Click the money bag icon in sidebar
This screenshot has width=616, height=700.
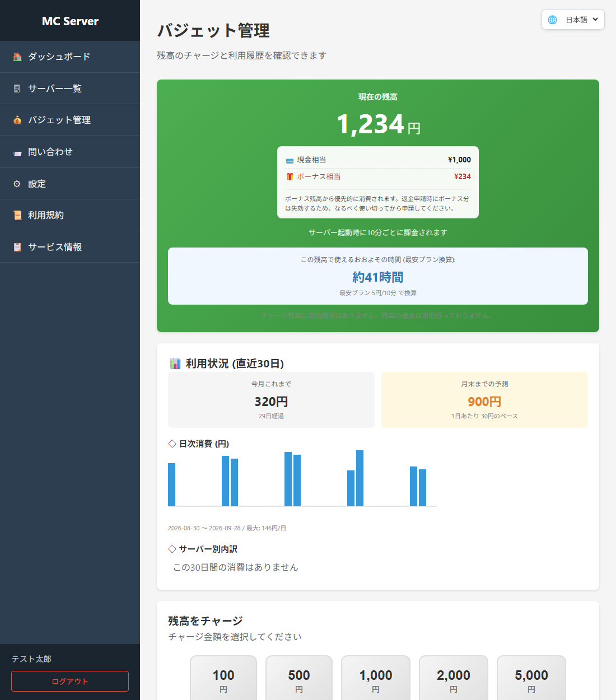point(17,120)
